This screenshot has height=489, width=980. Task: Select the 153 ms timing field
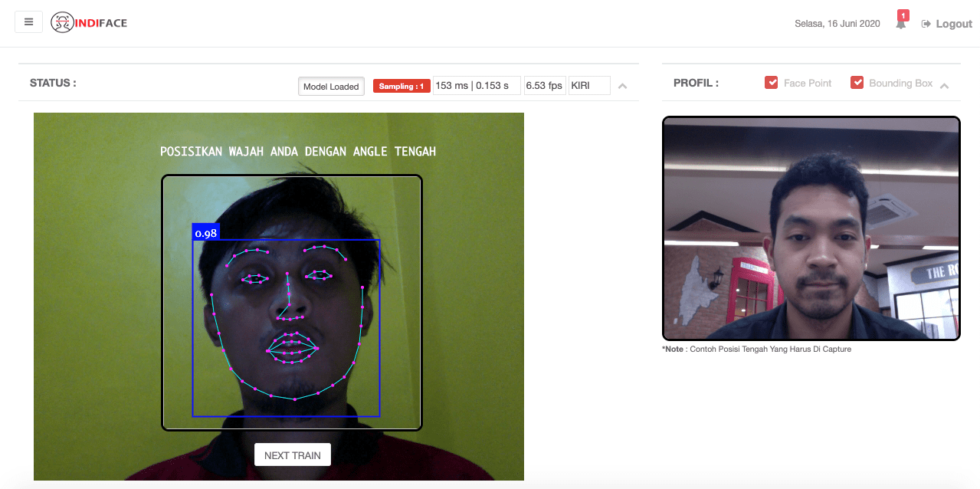(x=476, y=86)
